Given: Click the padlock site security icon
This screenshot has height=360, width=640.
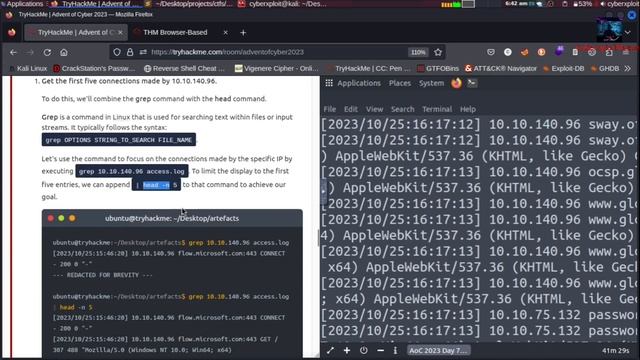Looking at the screenshot, I should click(x=130, y=52).
